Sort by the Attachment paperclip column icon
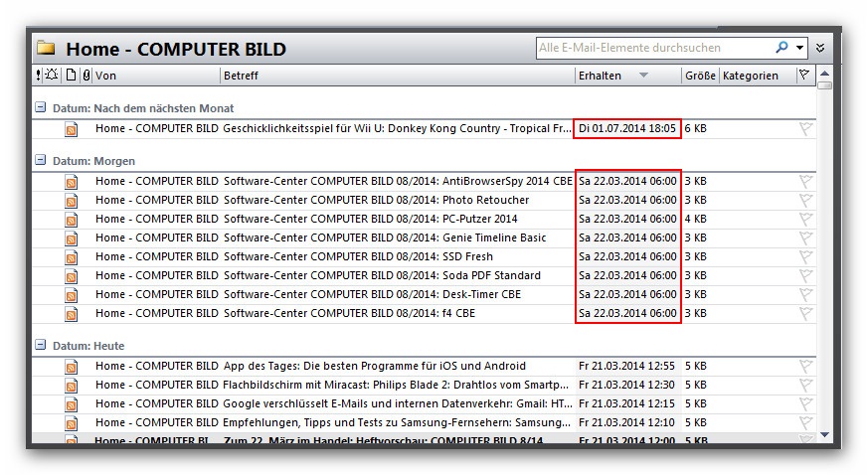Image resolution: width=868 pixels, height=475 pixels. tap(86, 76)
